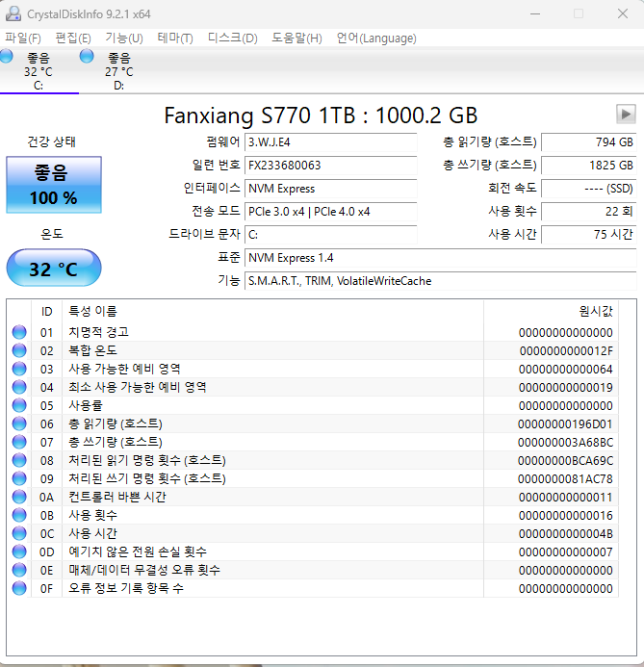Click status orb for attribute 0F 오류 정보 기록
Screen dimensions: 644x667
pos(19,588)
